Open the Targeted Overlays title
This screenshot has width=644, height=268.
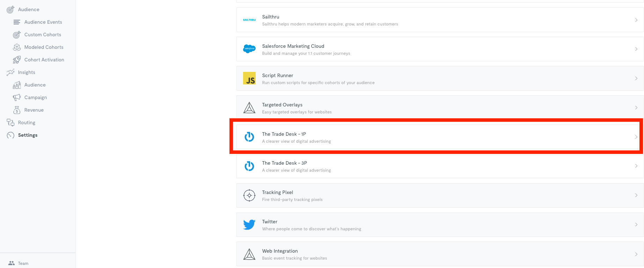282,105
